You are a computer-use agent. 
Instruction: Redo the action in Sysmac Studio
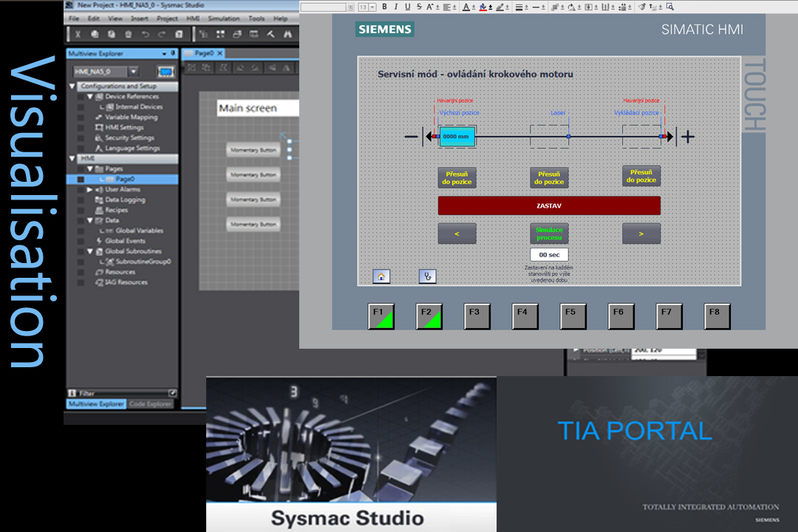point(162,35)
